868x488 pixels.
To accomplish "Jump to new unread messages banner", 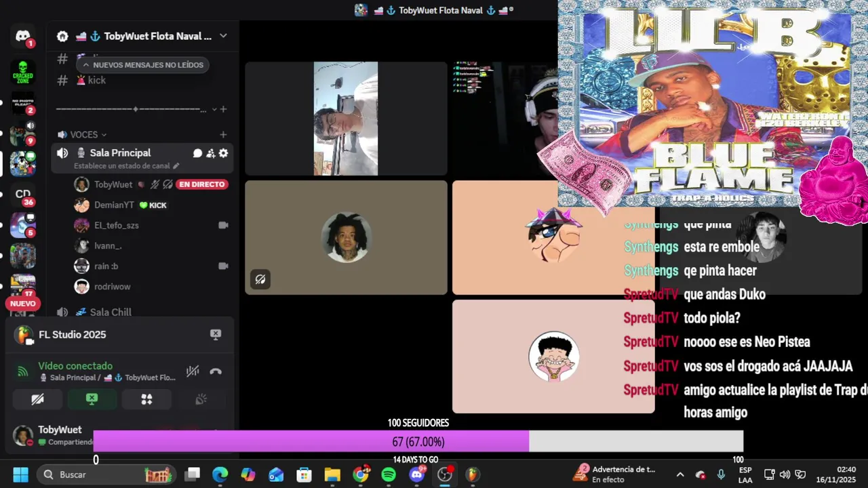I will [x=142, y=65].
